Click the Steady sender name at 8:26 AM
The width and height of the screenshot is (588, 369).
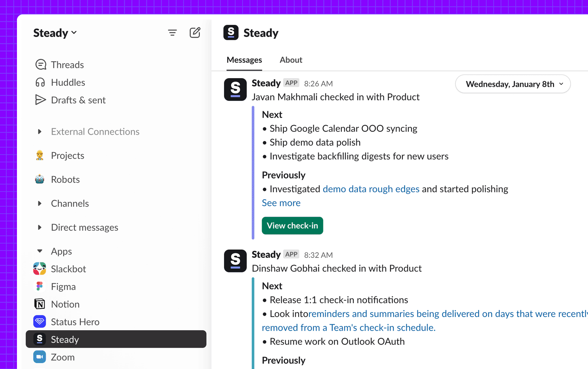click(x=266, y=83)
